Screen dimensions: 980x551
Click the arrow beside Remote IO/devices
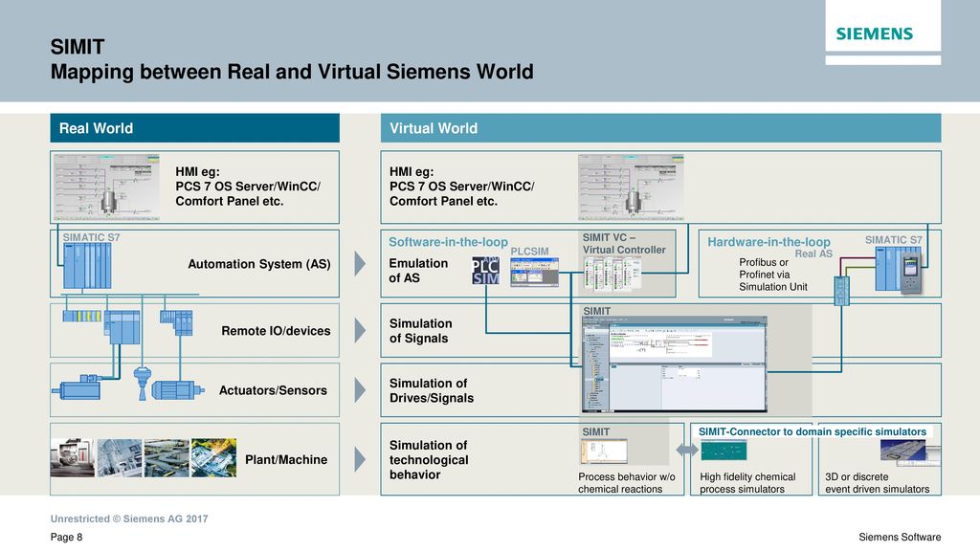tap(360, 330)
